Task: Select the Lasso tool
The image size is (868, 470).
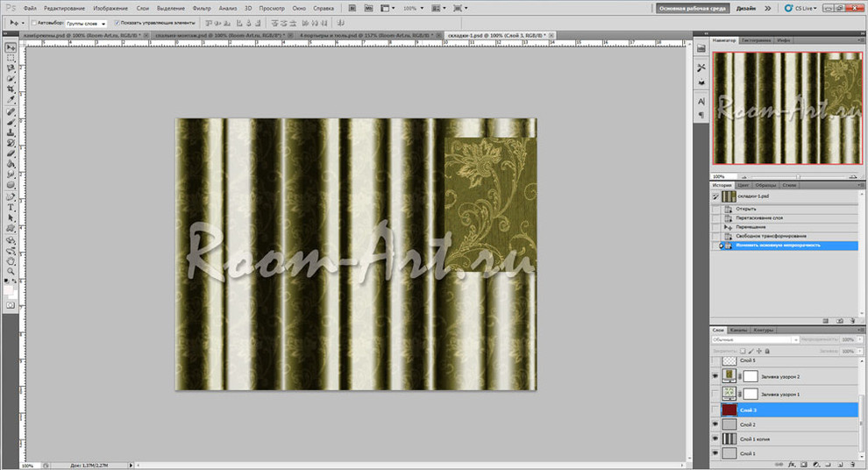Action: pos(11,68)
